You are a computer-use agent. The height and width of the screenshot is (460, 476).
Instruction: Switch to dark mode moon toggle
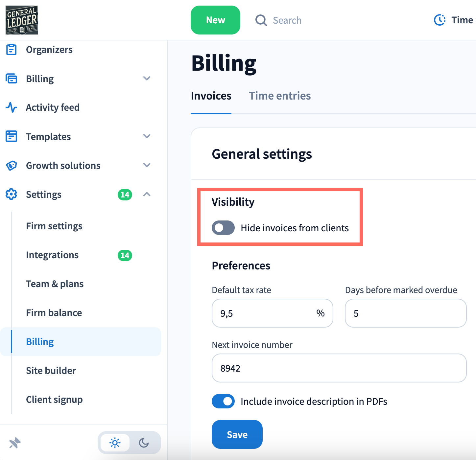(x=144, y=443)
